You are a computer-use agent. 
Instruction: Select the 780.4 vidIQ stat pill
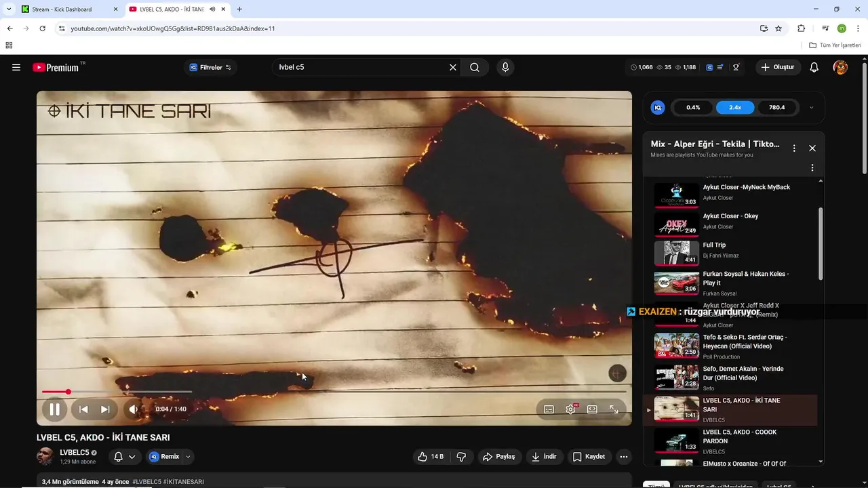coord(777,107)
